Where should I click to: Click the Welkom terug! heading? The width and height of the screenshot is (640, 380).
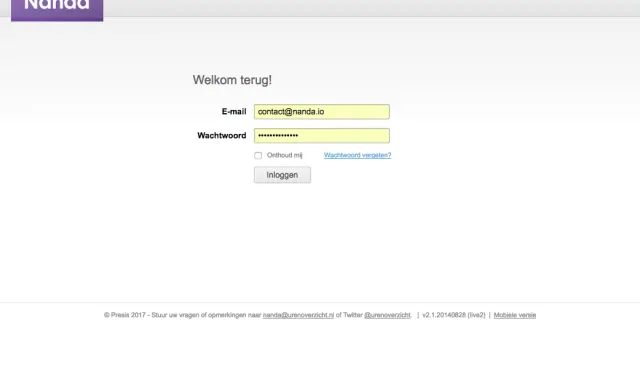(232, 80)
